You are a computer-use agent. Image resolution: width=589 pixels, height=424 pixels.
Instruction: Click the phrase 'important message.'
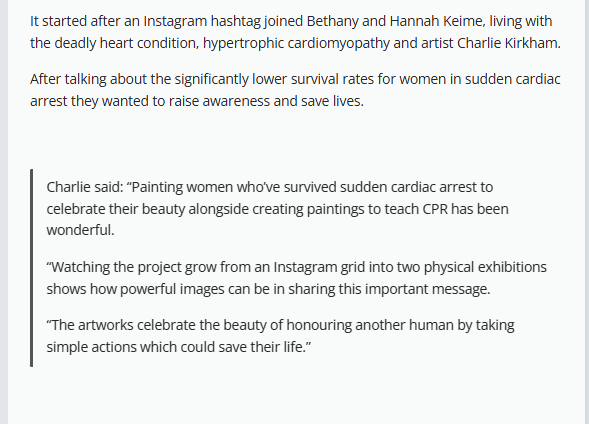point(427,289)
